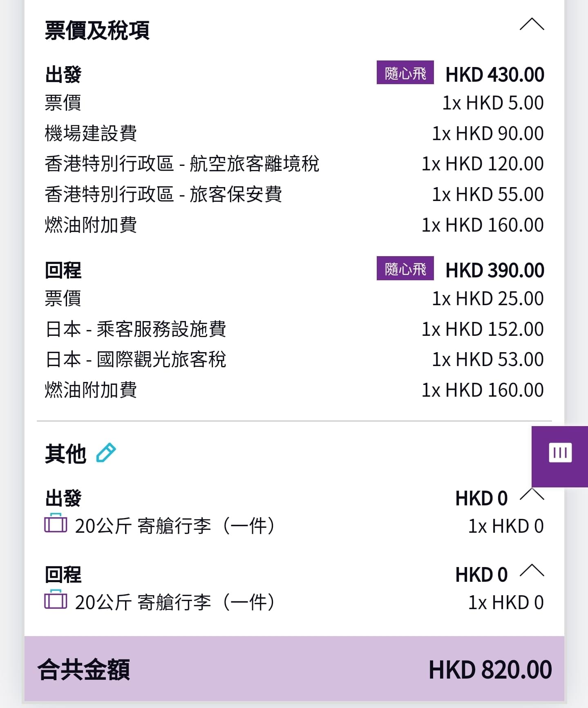Image resolution: width=588 pixels, height=708 pixels.
Task: Click the 合共金額 total bar
Action: 294,668
